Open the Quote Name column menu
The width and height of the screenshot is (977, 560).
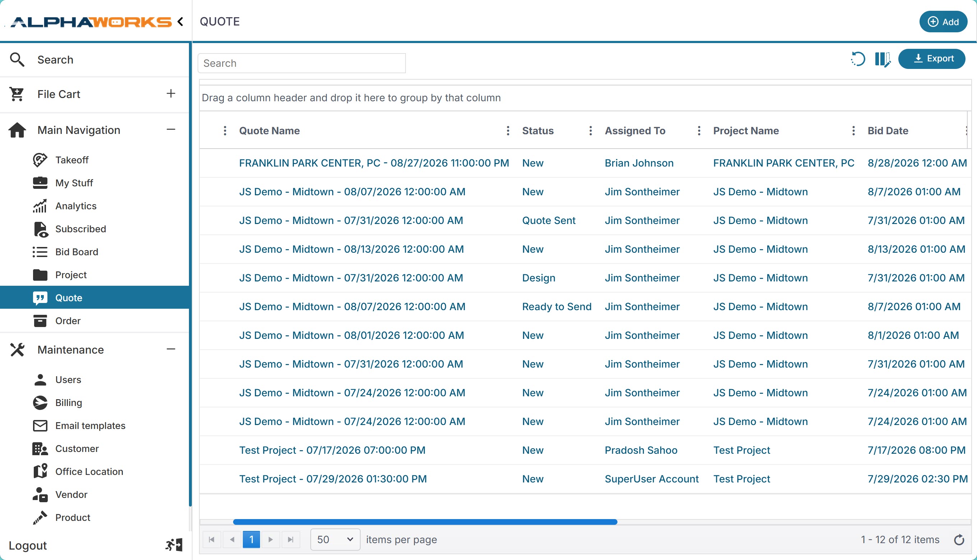point(508,131)
